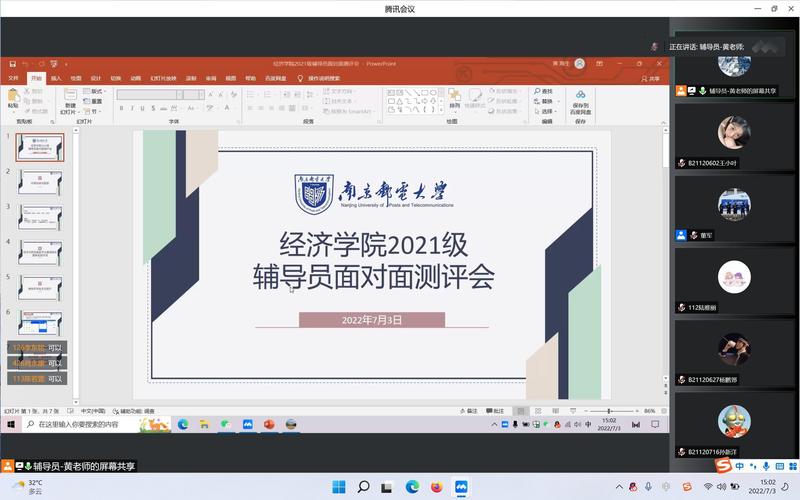Click the 新建幻灯片 icon in ribbon
Image resolution: width=800 pixels, height=500 pixels.
point(69,98)
